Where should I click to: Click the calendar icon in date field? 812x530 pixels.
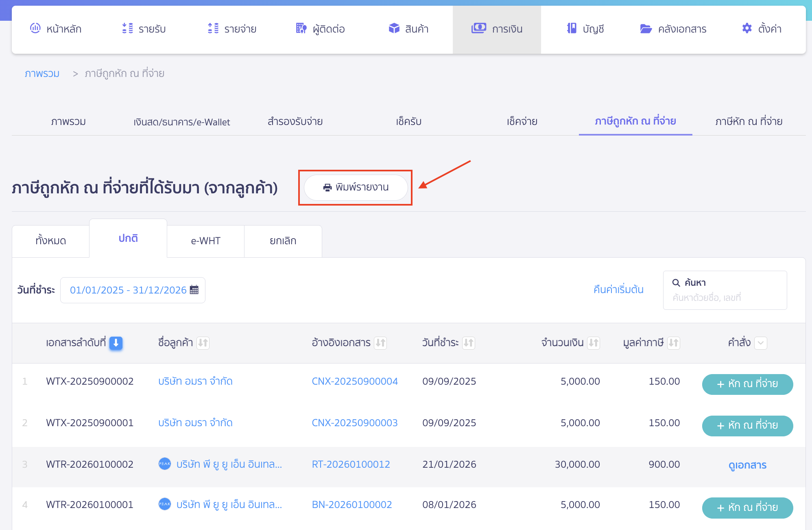tap(194, 290)
